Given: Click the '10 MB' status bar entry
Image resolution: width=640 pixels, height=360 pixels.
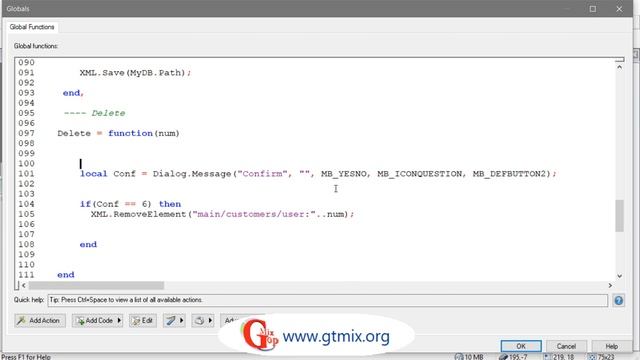Looking at the screenshot, I should [469, 357].
